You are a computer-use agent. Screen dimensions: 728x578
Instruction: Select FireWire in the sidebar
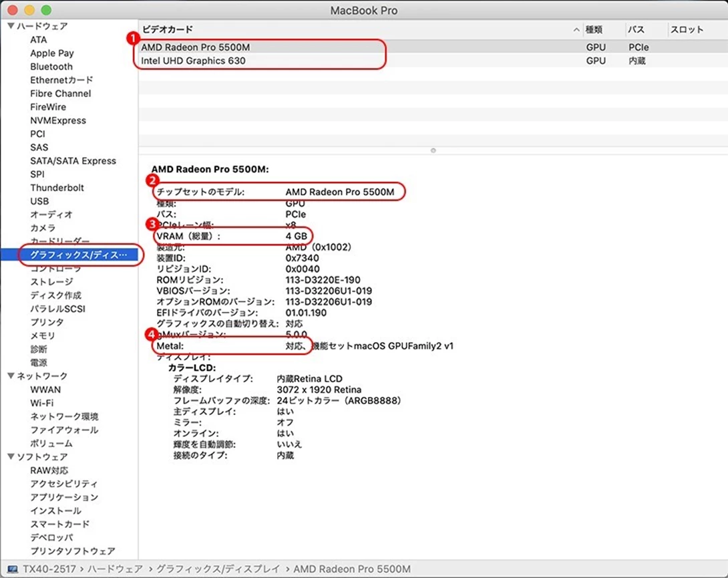pos(48,107)
